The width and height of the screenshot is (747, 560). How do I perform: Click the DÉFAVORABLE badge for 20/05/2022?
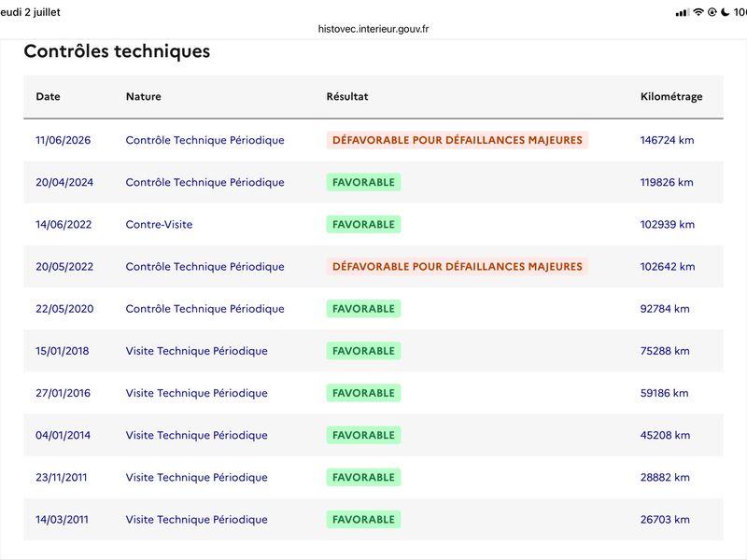tap(458, 267)
